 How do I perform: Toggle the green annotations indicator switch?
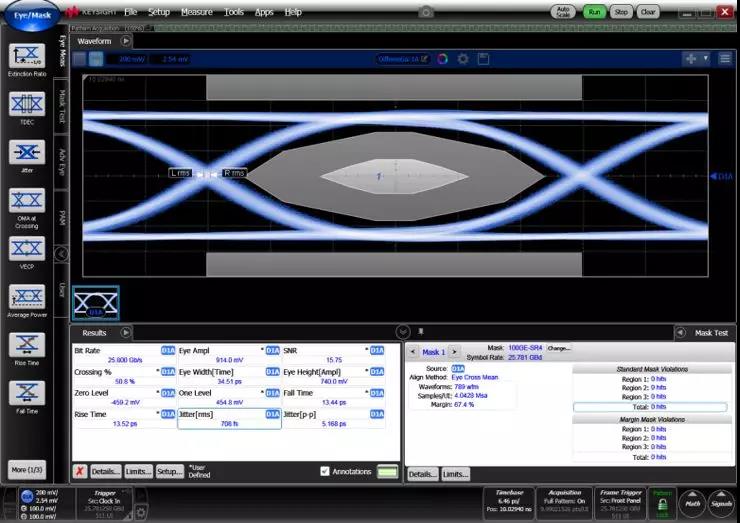(x=388, y=471)
